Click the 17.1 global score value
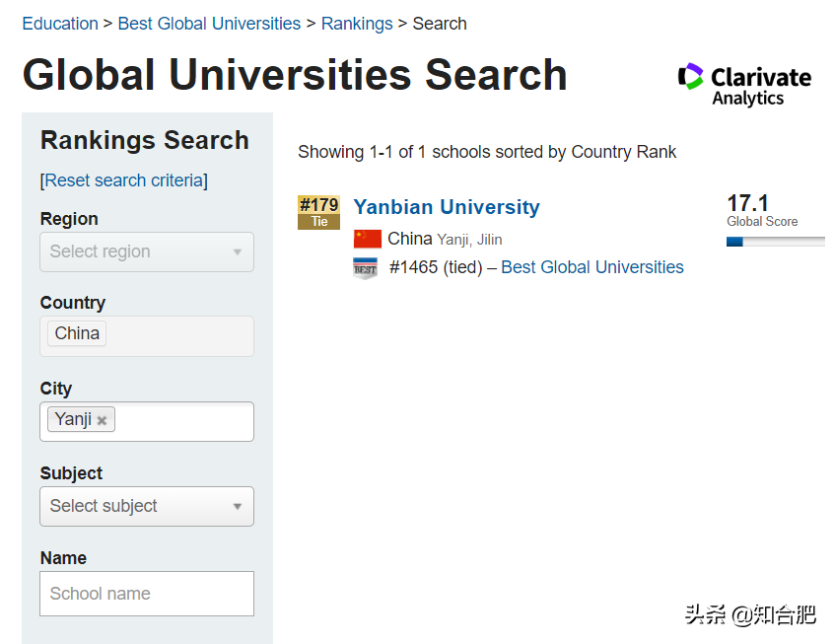Image resolution: width=835 pixels, height=644 pixels. [x=747, y=203]
